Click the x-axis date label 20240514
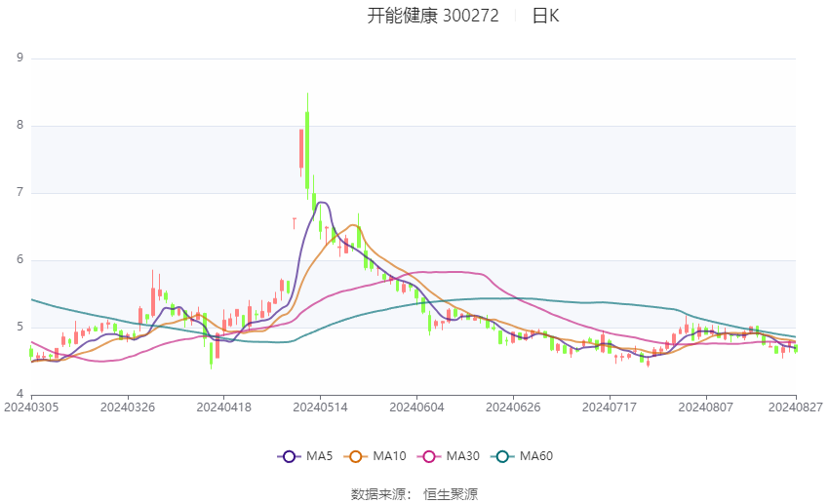The width and height of the screenshot is (829, 504). [x=321, y=407]
